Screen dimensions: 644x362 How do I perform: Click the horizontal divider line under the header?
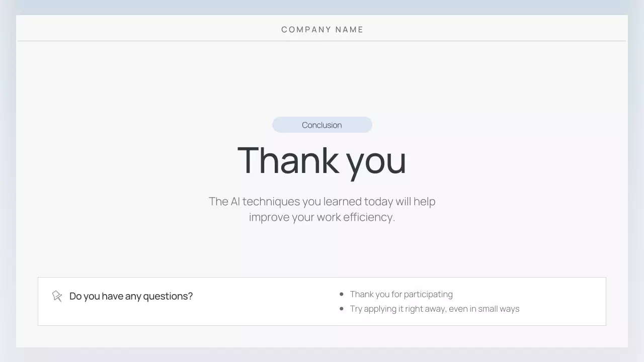point(322,41)
